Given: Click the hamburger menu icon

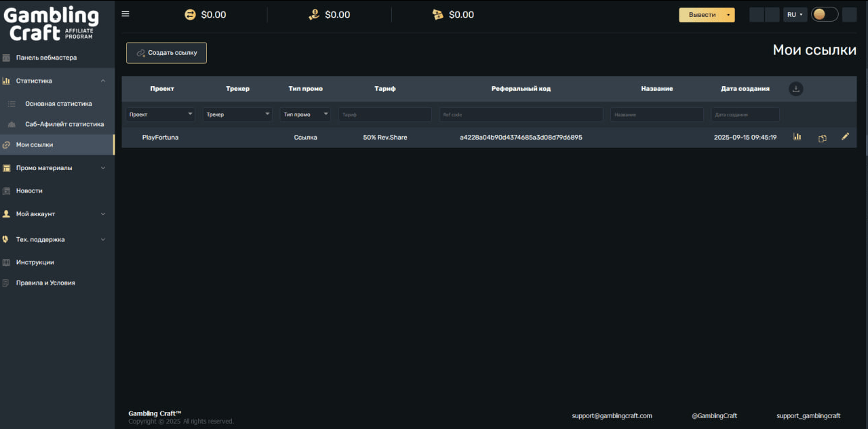Looking at the screenshot, I should pyautogui.click(x=125, y=14).
